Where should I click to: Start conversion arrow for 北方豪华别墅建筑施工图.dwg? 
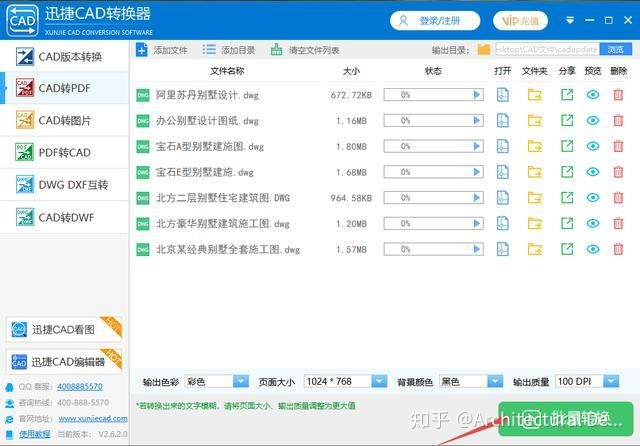476,223
